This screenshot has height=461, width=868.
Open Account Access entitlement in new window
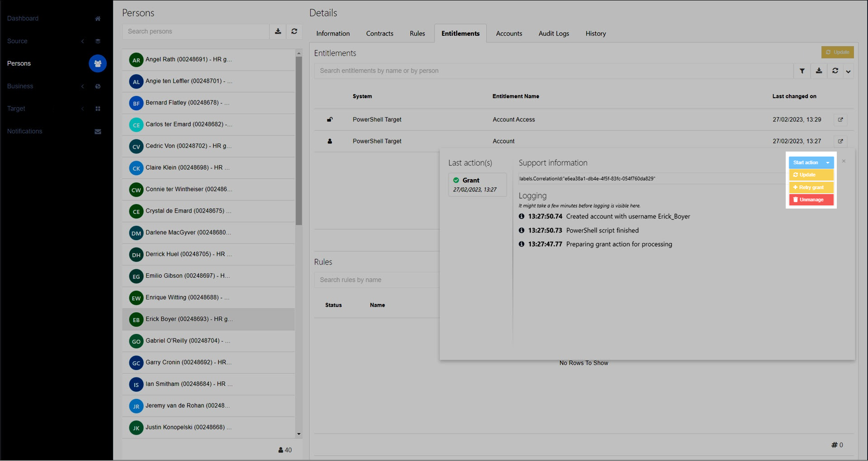[x=840, y=120]
